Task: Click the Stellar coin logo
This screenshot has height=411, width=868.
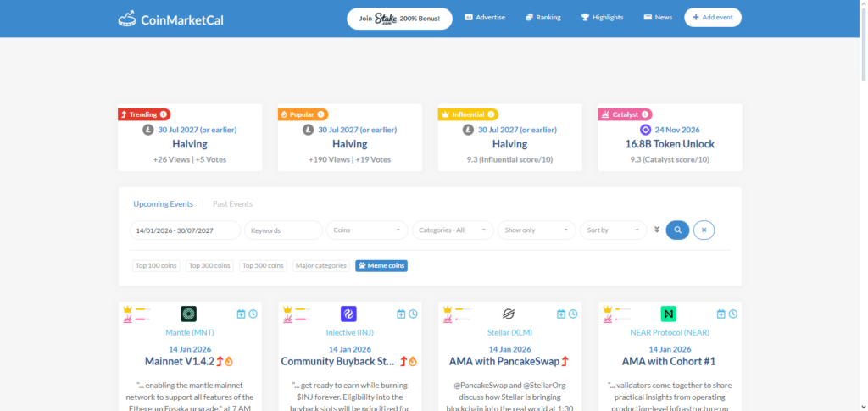Action: point(509,314)
